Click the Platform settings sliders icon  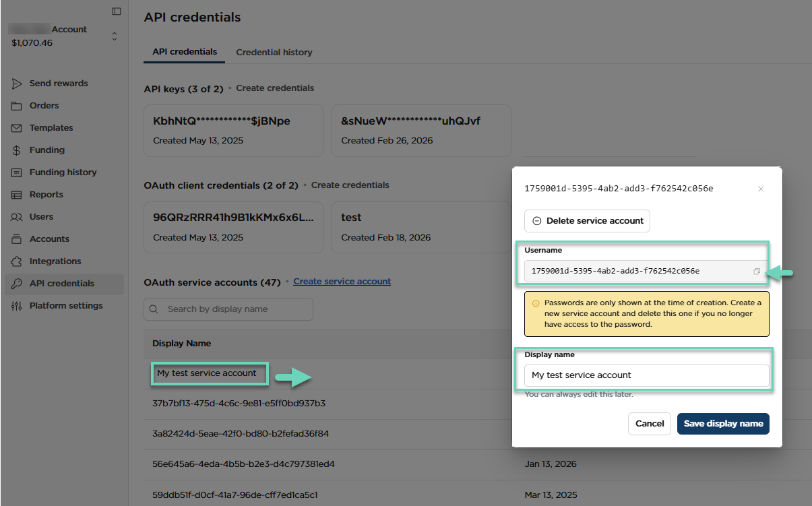[x=17, y=306]
